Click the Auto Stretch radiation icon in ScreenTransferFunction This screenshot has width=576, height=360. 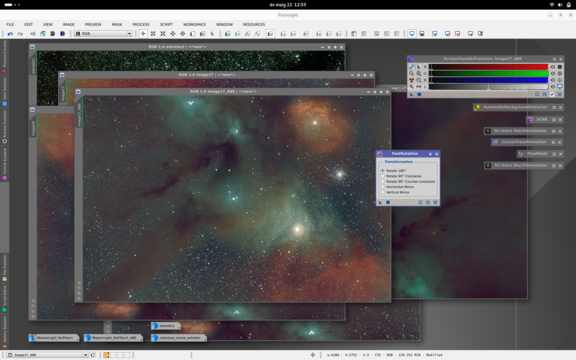pos(411,80)
